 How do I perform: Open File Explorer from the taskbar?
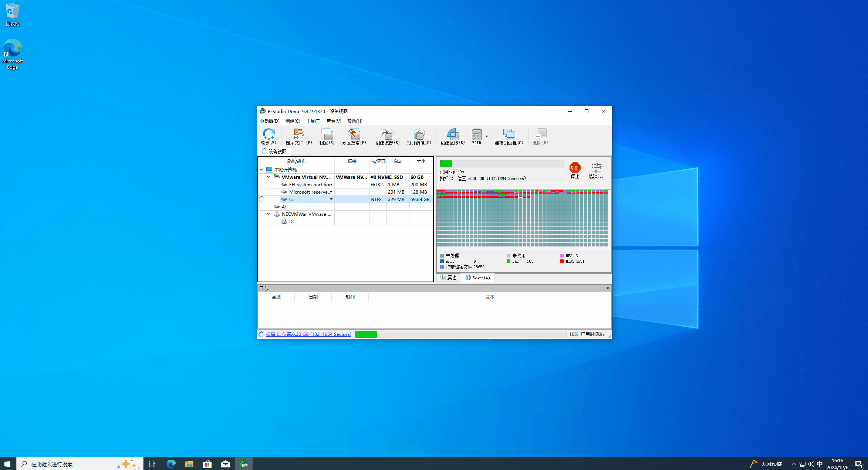pos(189,464)
